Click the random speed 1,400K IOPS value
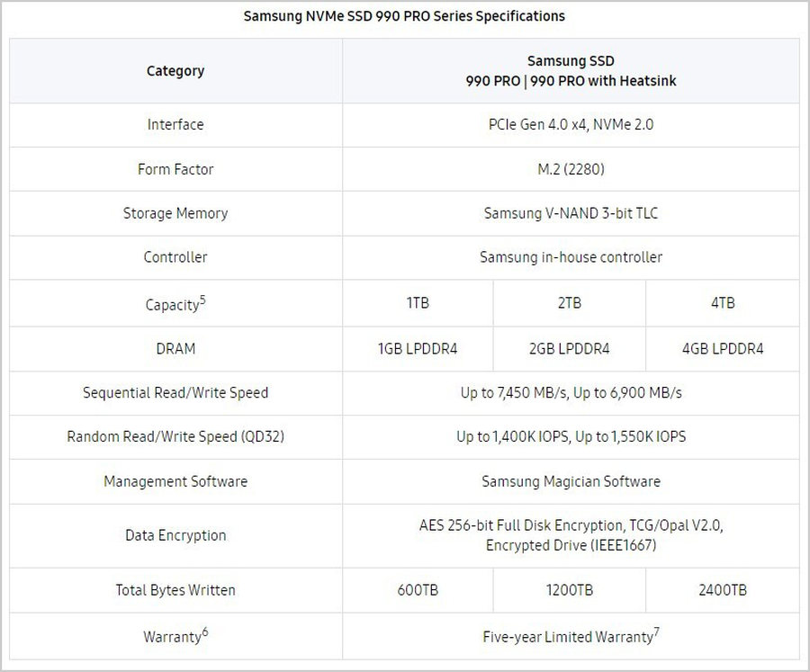 (511, 437)
